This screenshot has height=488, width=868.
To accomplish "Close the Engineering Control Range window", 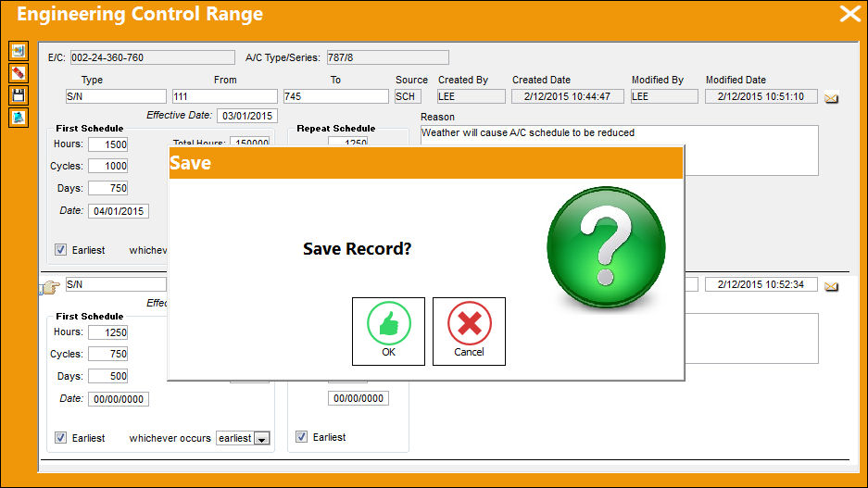I will [849, 14].
